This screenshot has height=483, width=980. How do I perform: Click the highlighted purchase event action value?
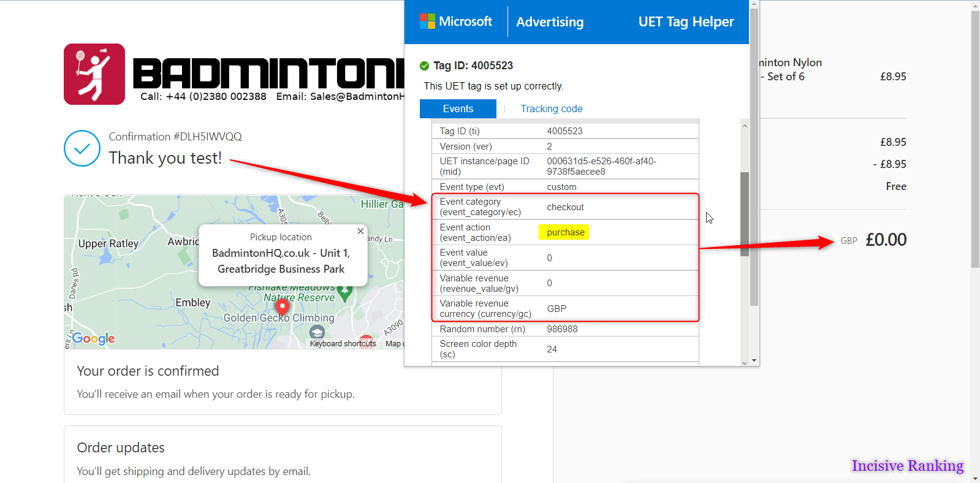click(564, 232)
